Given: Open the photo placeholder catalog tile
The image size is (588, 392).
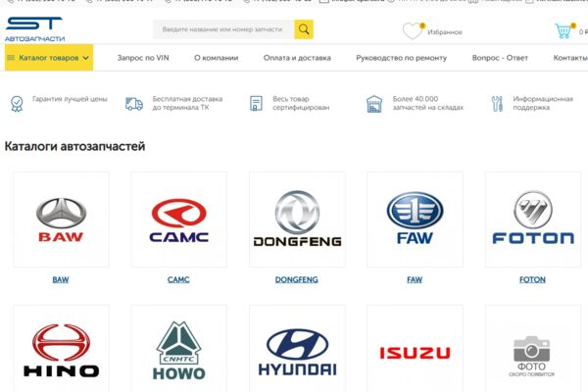Looking at the screenshot, I should coord(533,349).
